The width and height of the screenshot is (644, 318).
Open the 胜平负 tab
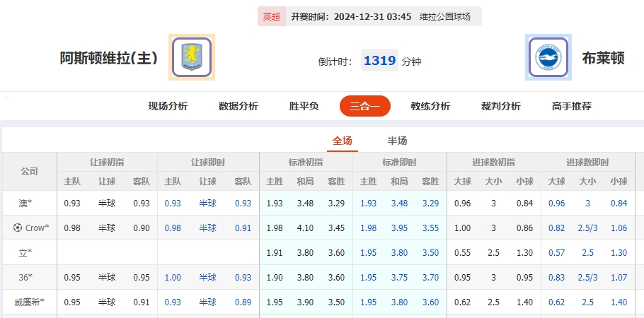point(304,106)
